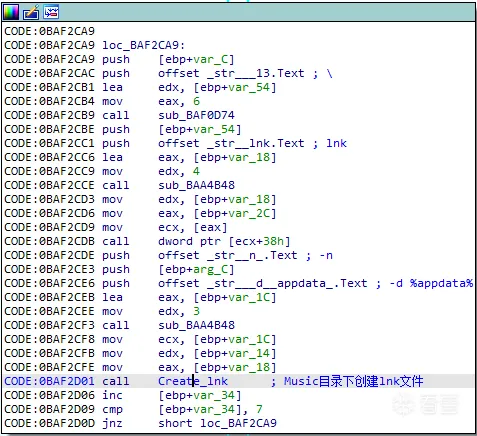Click the lnk string comment at 0BAF2CC1
This screenshot has height=436, width=477.
point(336,143)
